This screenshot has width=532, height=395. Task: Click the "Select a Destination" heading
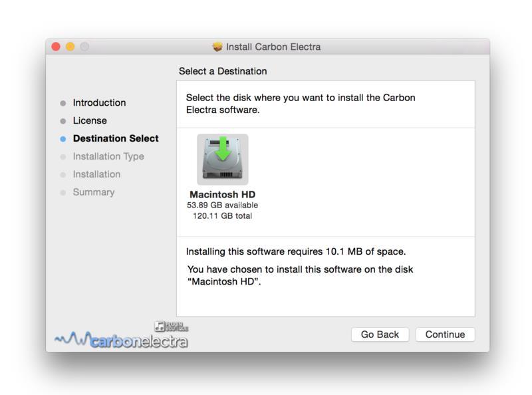point(223,71)
